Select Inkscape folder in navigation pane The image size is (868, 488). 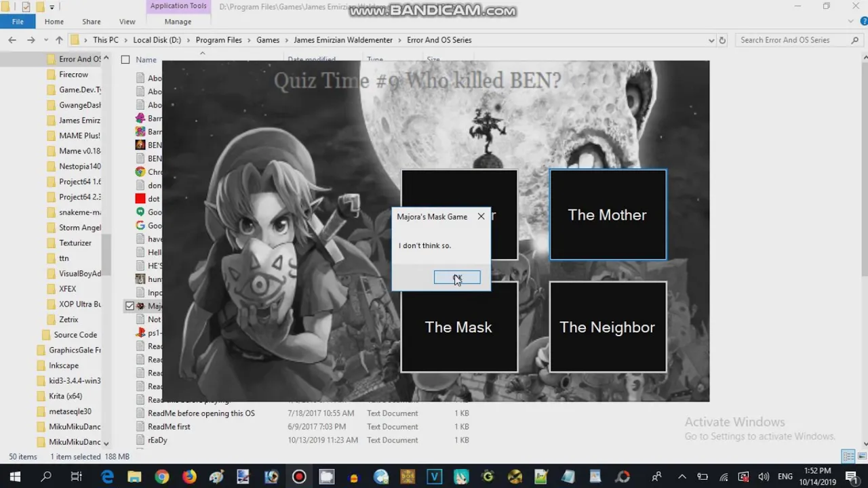(x=64, y=365)
